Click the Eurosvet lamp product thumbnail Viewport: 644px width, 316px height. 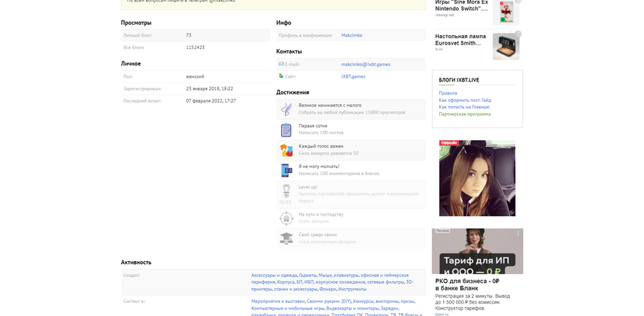pyautogui.click(x=506, y=46)
